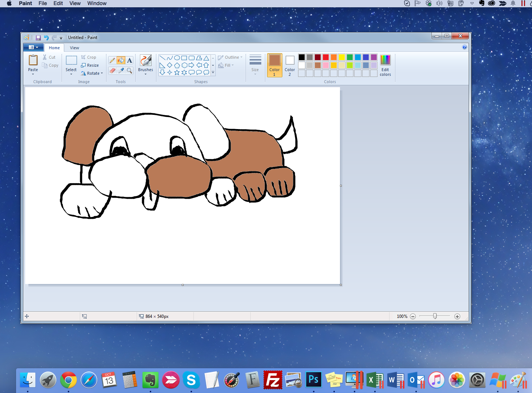532x393 pixels.
Task: Switch to the View tab
Action: [74, 47]
